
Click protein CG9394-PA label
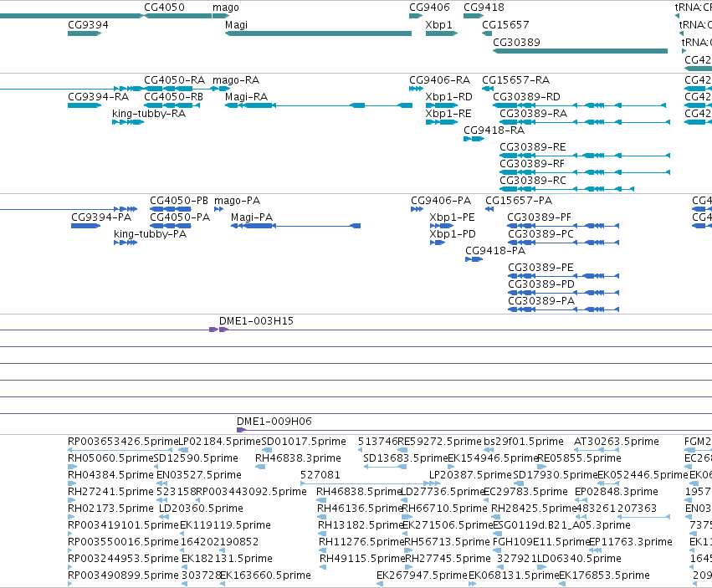coord(101,217)
